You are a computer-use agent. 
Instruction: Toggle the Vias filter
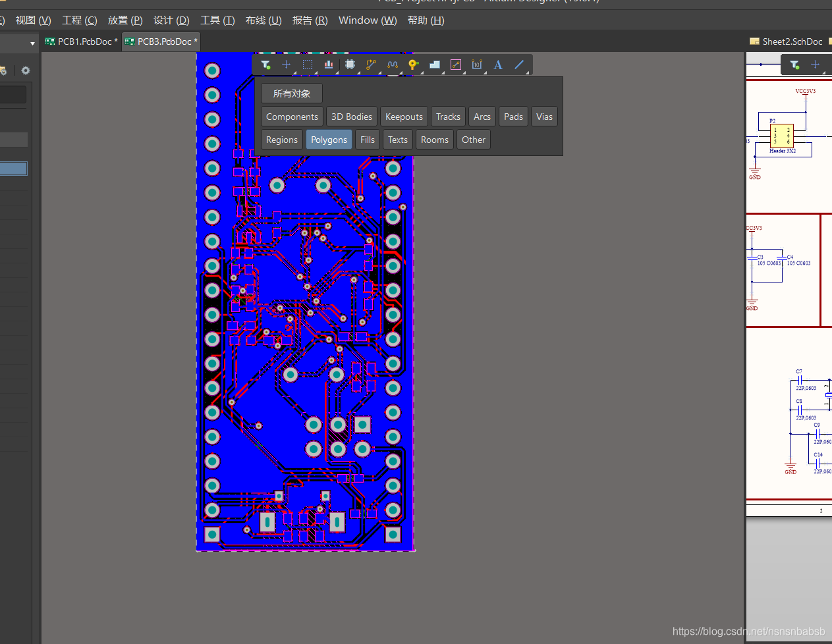click(544, 117)
